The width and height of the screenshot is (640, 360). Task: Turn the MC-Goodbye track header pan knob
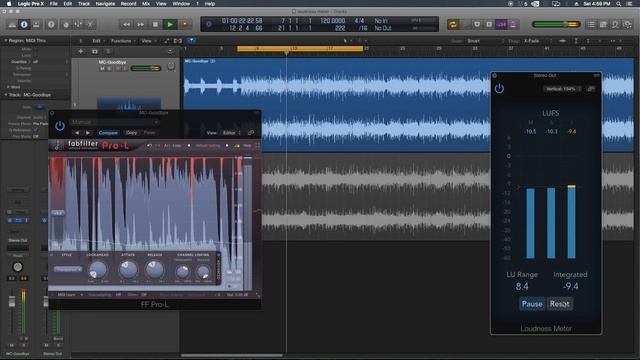[x=171, y=66]
